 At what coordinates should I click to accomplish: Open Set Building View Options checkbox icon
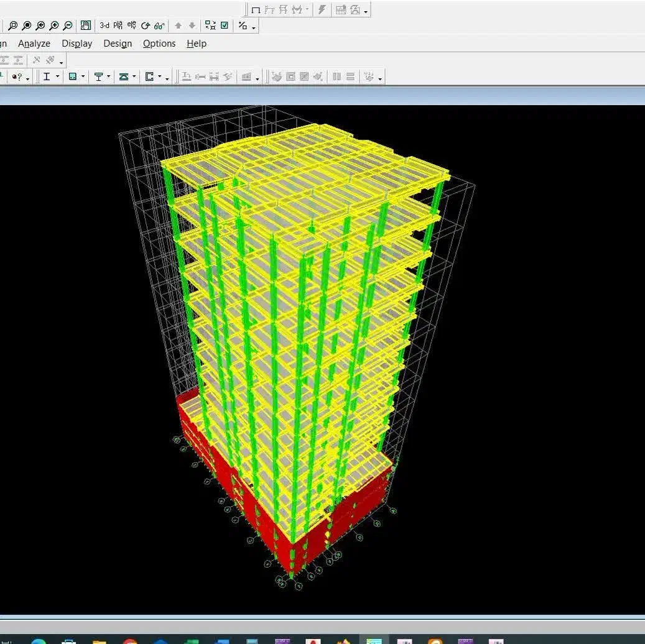[225, 25]
